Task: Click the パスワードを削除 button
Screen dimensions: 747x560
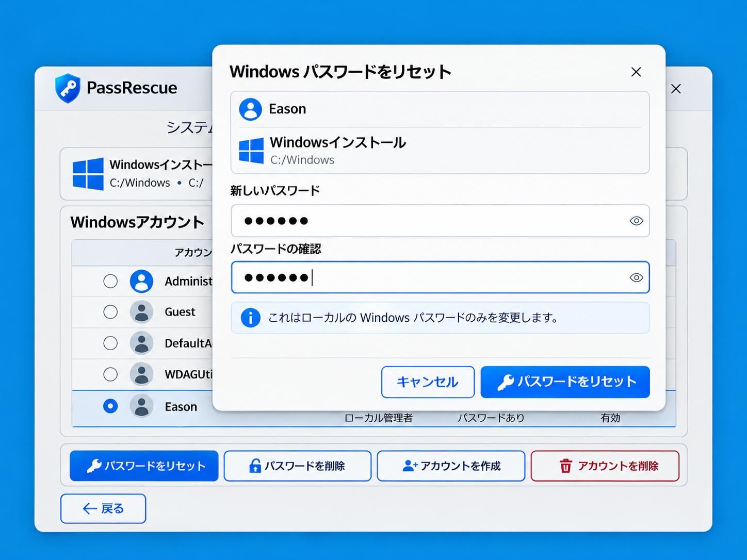Action: click(x=298, y=466)
